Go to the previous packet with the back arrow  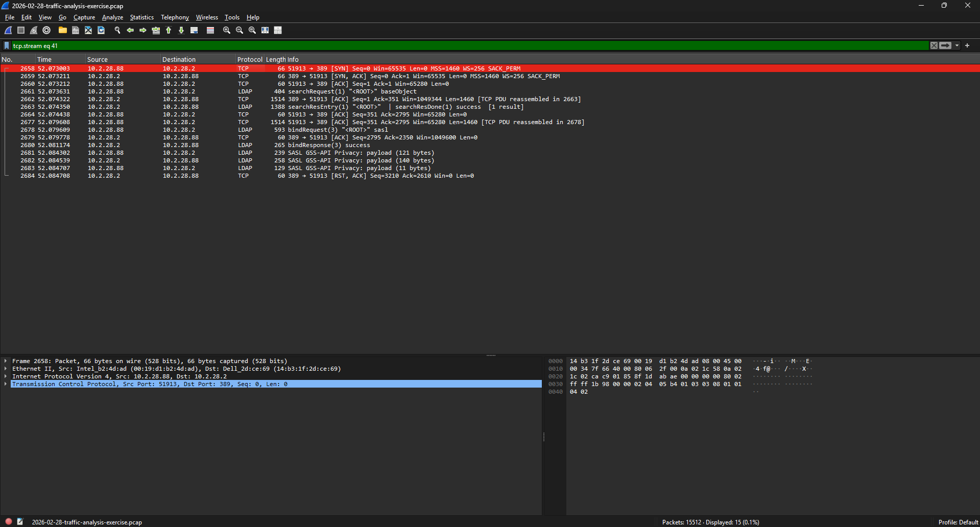pos(130,30)
